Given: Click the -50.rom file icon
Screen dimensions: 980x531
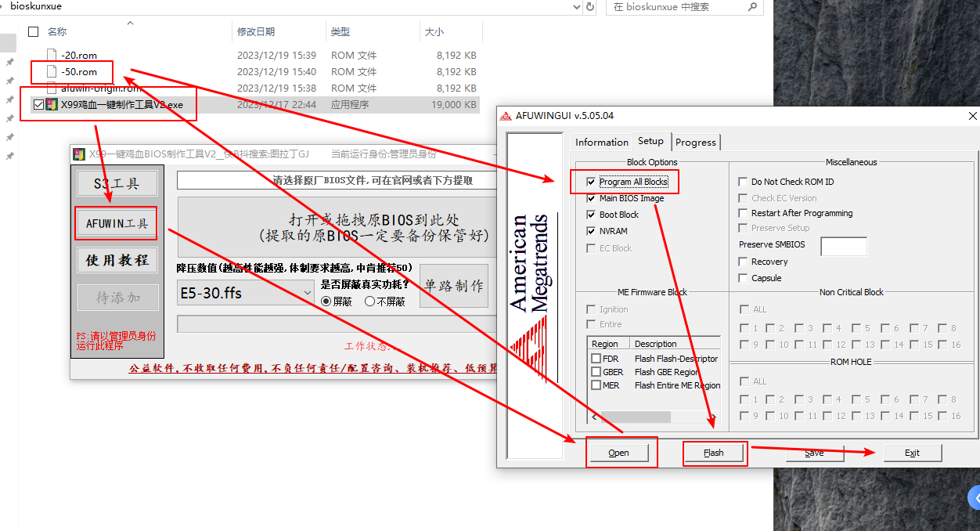Looking at the screenshot, I should pyautogui.click(x=52, y=72).
